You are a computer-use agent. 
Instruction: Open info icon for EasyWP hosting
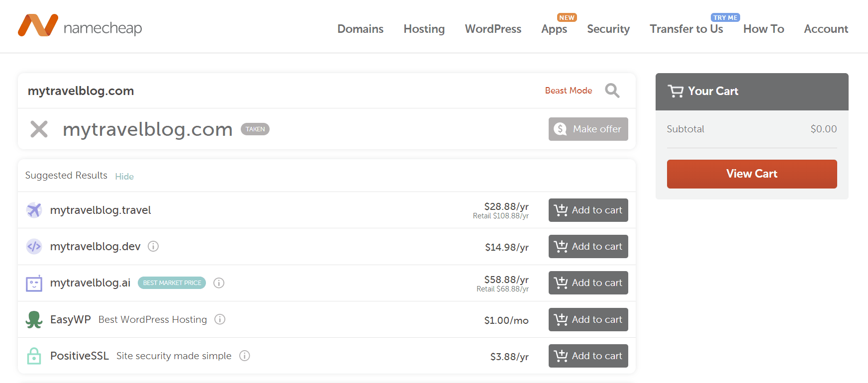[x=220, y=319]
